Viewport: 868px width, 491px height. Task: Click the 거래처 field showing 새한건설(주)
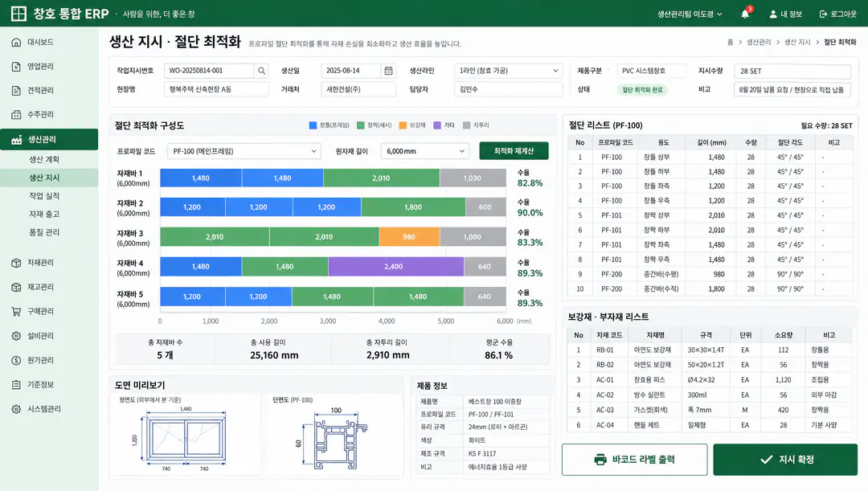[x=358, y=89]
